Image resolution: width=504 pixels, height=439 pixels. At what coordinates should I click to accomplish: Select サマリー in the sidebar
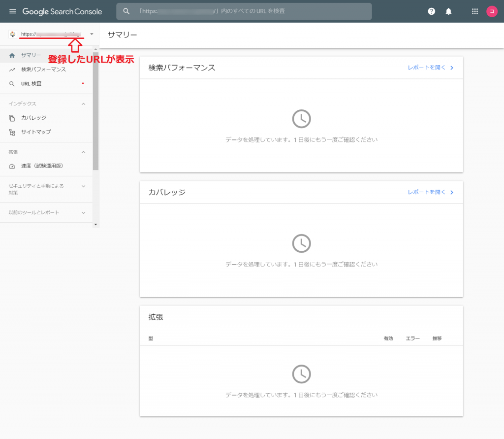pyautogui.click(x=31, y=56)
